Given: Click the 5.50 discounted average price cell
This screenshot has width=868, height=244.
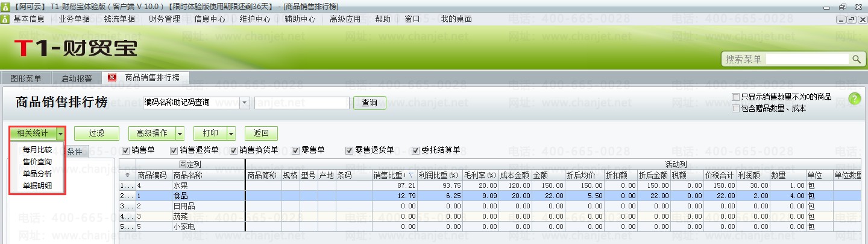Looking at the screenshot, I should click(x=584, y=196).
